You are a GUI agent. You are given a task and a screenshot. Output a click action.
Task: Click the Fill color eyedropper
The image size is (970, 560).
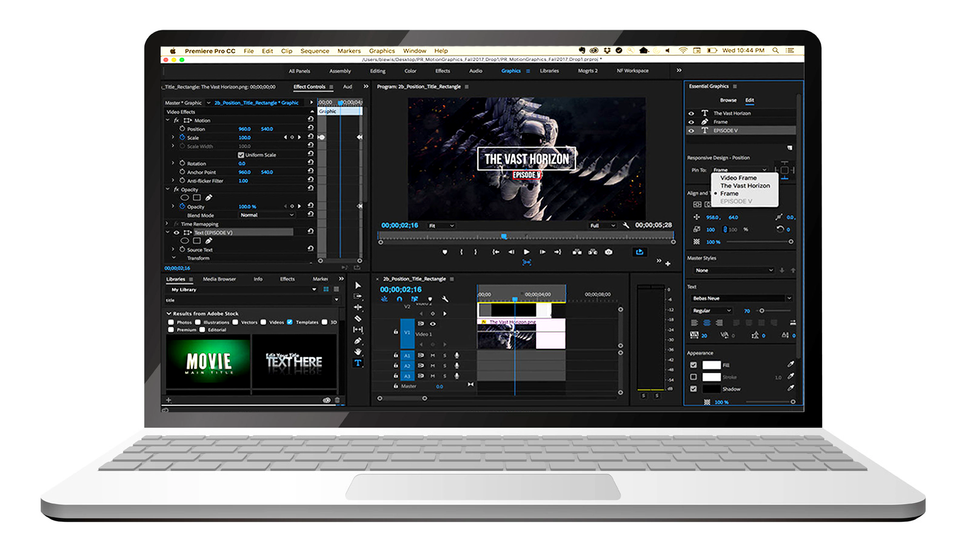791,365
